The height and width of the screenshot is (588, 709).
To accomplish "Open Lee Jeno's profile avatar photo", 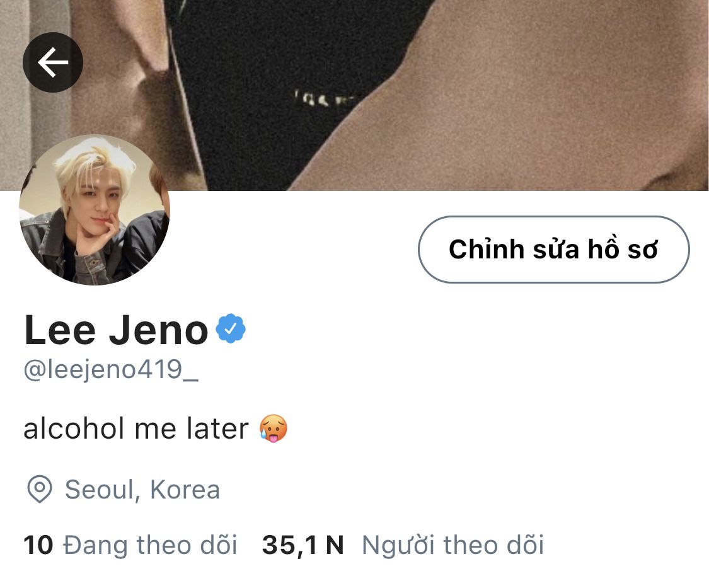I will click(95, 210).
